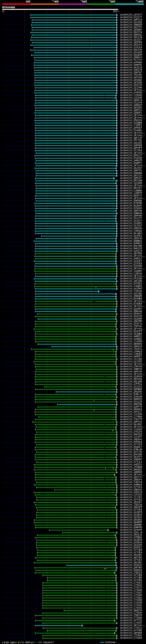The height and width of the screenshot is (644, 146).
Task: Click the orange ~40% identity color bar
Action: [x=45, y=4]
